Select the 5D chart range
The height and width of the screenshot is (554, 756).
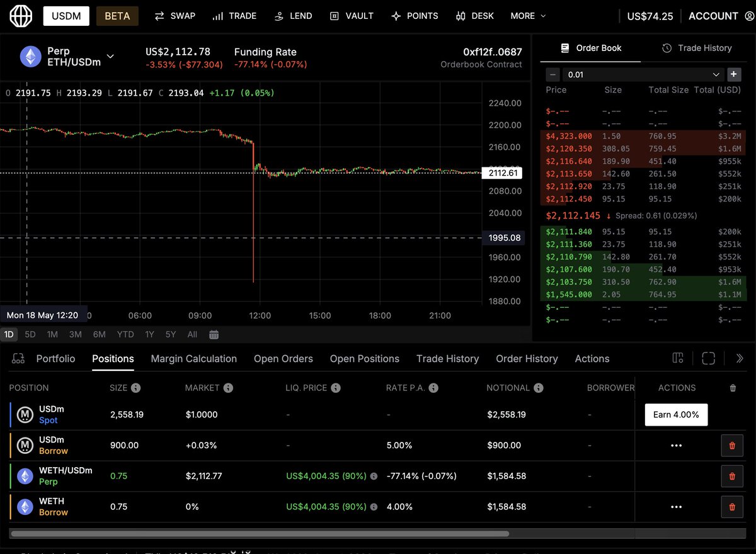[x=30, y=334]
